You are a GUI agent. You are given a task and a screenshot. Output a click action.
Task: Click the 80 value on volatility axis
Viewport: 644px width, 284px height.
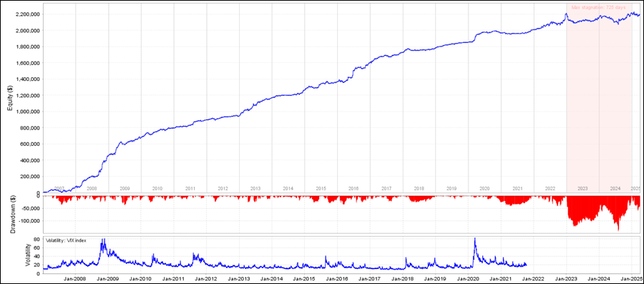[x=36, y=239]
